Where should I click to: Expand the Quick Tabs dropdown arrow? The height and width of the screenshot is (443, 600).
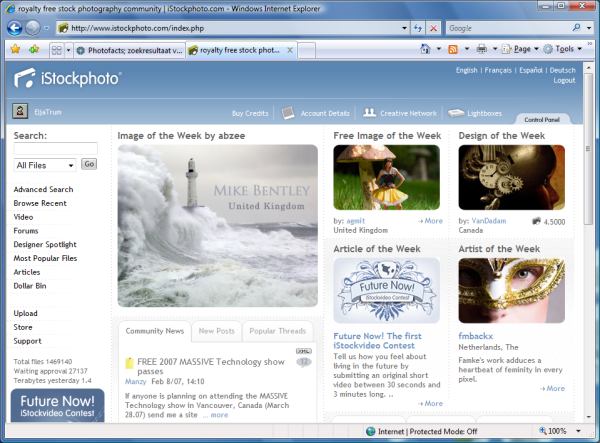coord(68,50)
